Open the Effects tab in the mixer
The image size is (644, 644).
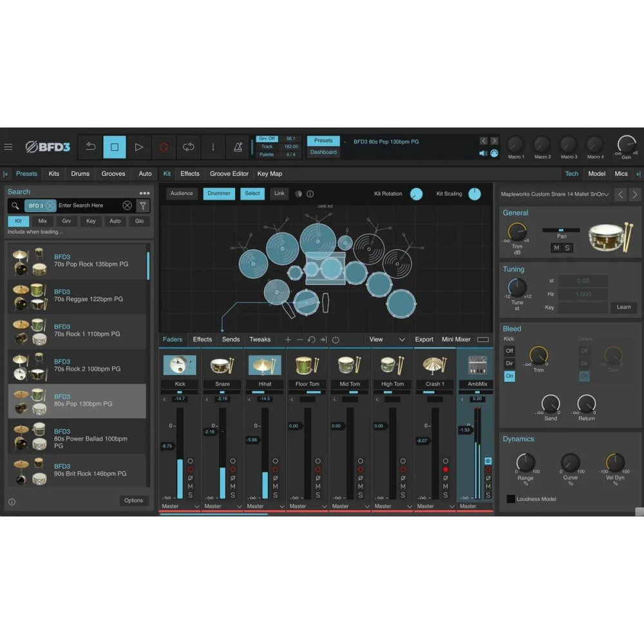tap(202, 339)
